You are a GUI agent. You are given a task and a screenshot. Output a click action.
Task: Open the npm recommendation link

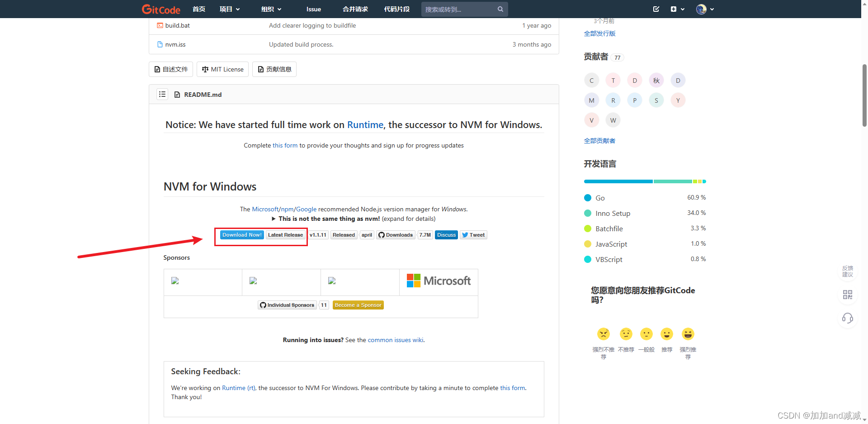tap(287, 209)
